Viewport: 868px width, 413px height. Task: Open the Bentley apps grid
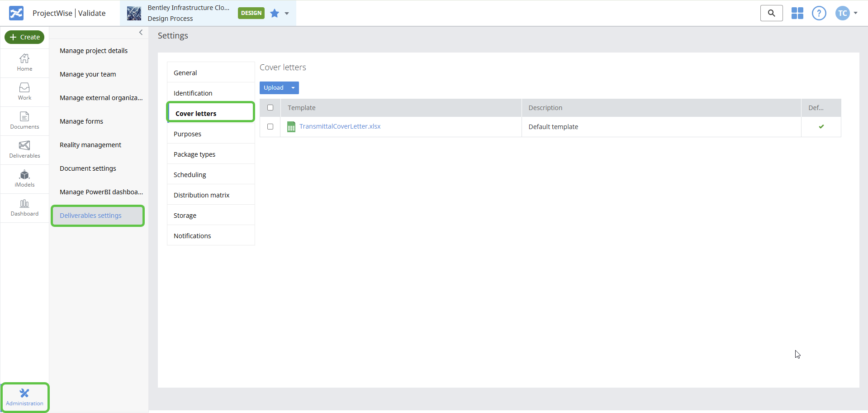[x=797, y=13]
